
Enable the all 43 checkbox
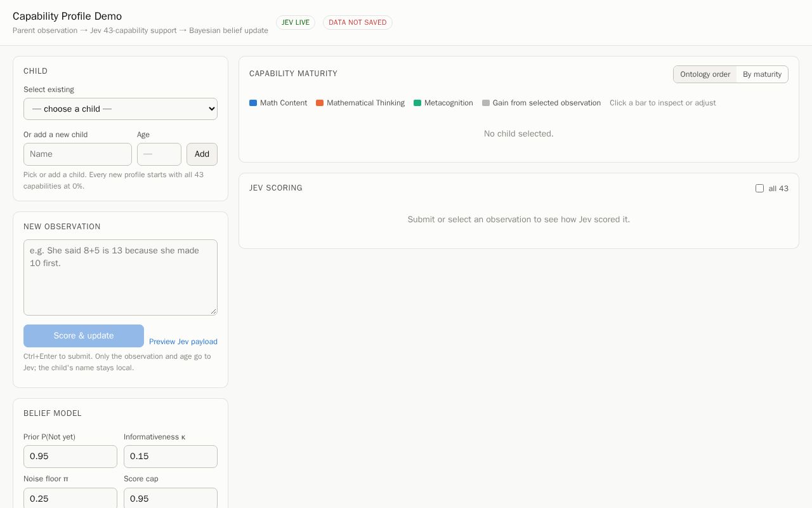[x=759, y=189]
